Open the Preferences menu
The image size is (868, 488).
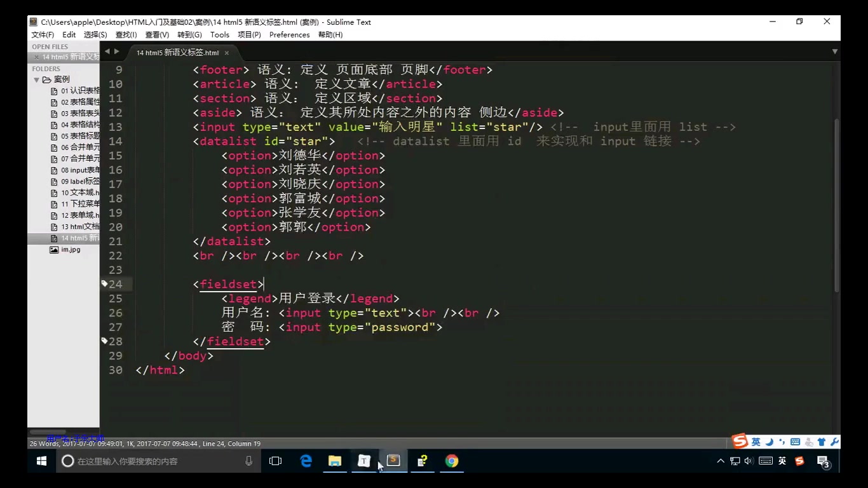click(x=290, y=34)
